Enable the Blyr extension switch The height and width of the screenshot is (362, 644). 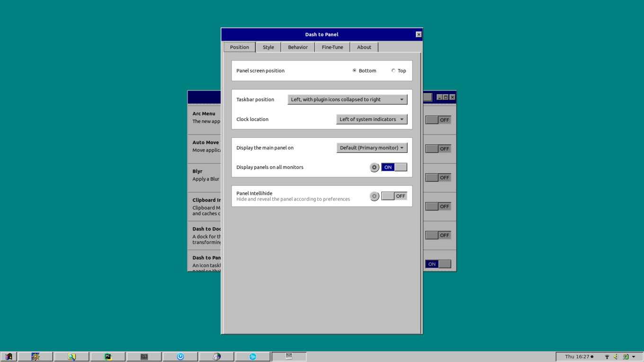(438, 177)
